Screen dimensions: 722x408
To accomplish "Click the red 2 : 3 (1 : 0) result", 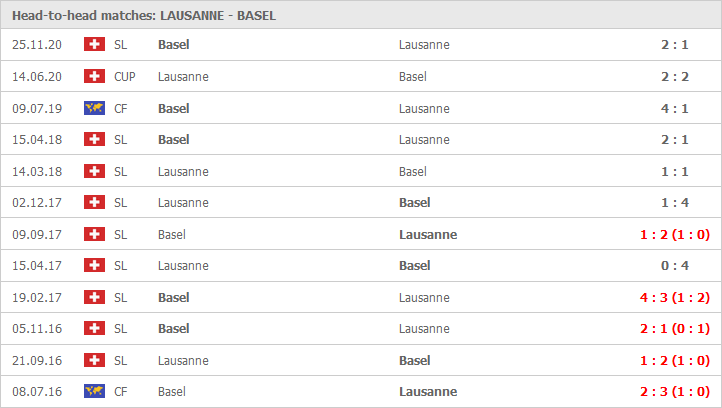I will click(x=675, y=391).
